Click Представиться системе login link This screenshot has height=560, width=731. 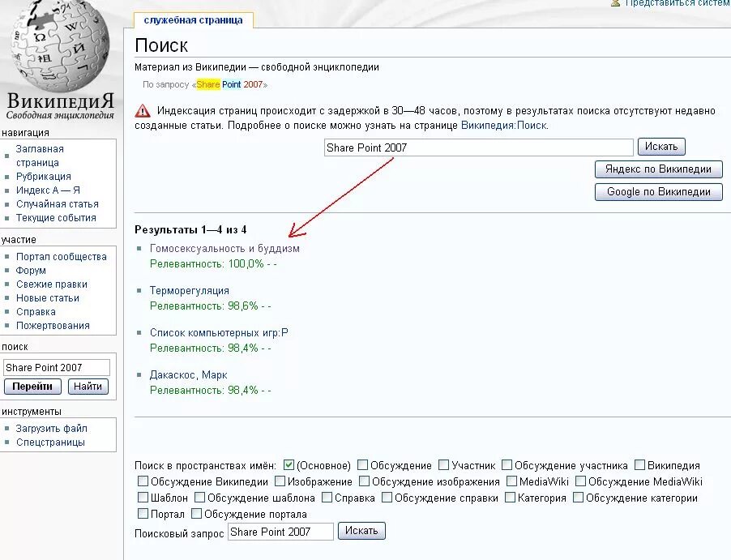pos(678,2)
